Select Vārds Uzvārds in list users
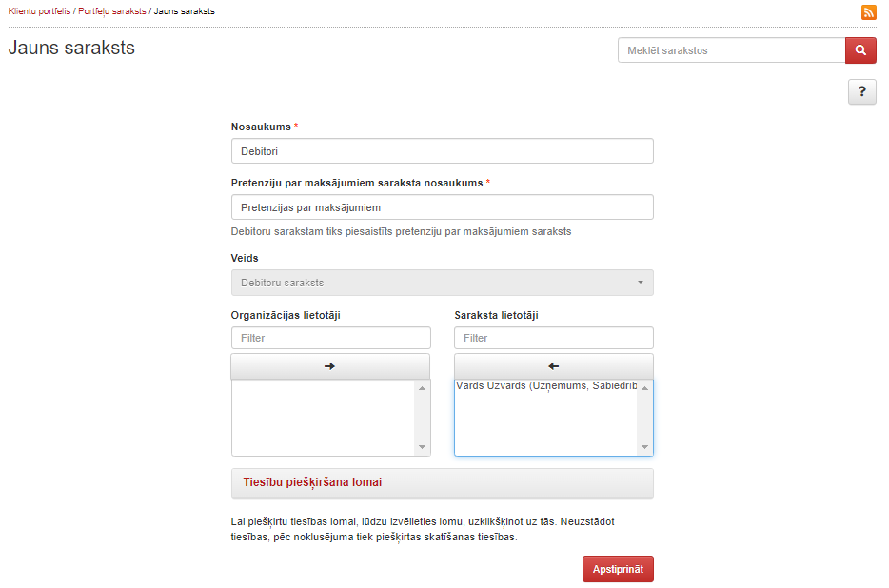 [x=545, y=386]
